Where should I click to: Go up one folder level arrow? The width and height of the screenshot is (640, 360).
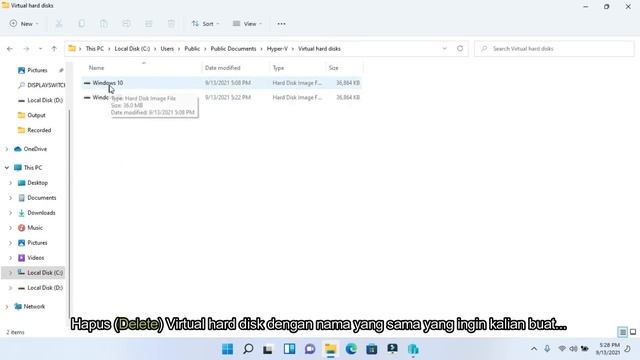point(54,49)
